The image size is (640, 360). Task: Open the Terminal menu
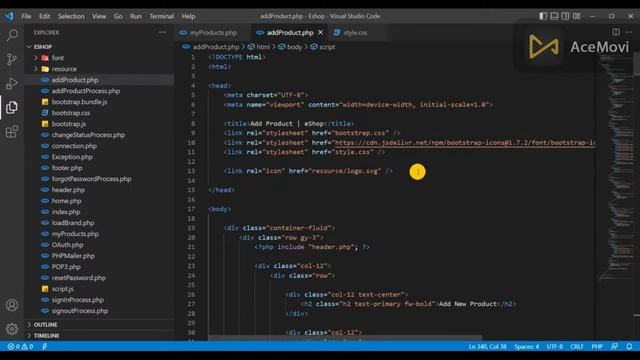pos(162,16)
